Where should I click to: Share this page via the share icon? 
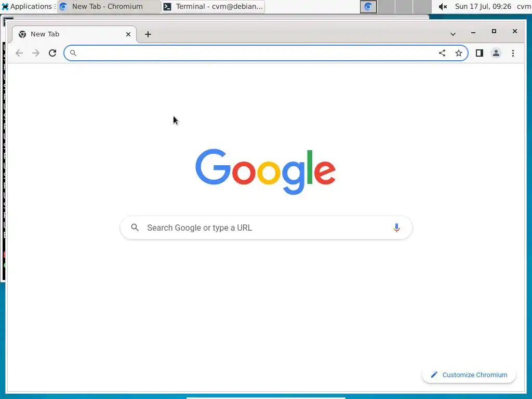pyautogui.click(x=442, y=53)
